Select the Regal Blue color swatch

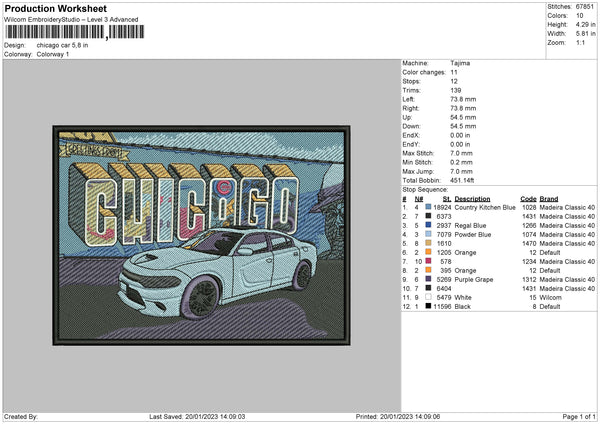428,225
